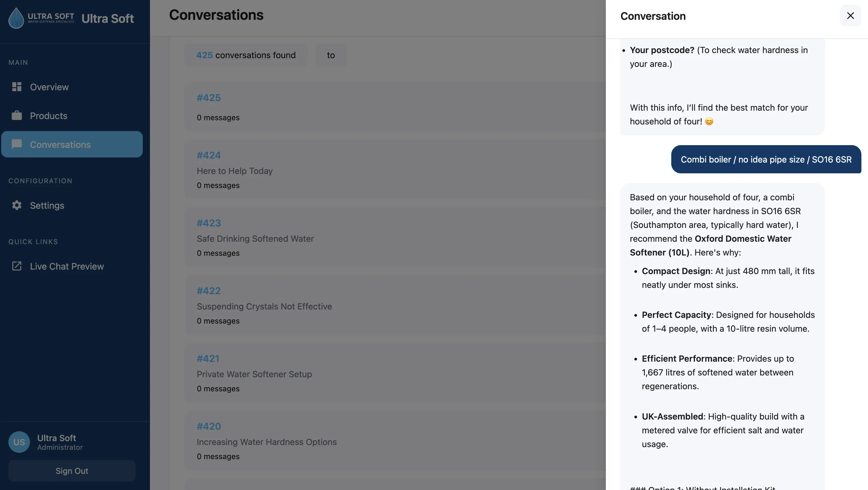Click the 'Perfect Capacity' bullet point
The width and height of the screenshot is (868, 490).
[728, 322]
